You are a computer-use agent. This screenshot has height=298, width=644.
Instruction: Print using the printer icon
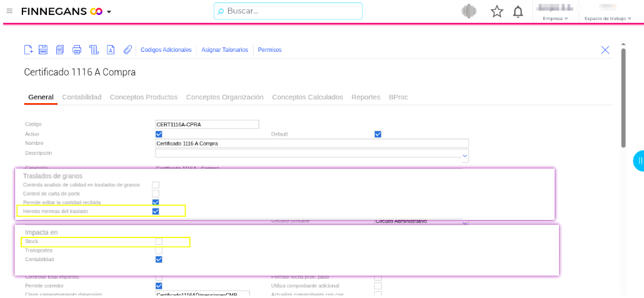(x=77, y=50)
